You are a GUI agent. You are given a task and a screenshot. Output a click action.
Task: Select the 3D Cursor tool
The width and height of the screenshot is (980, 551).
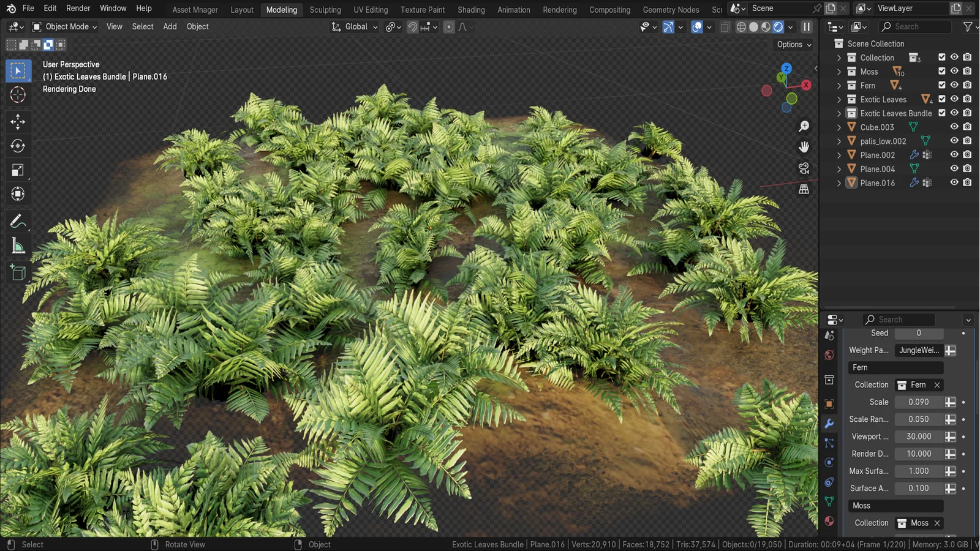[x=18, y=94]
